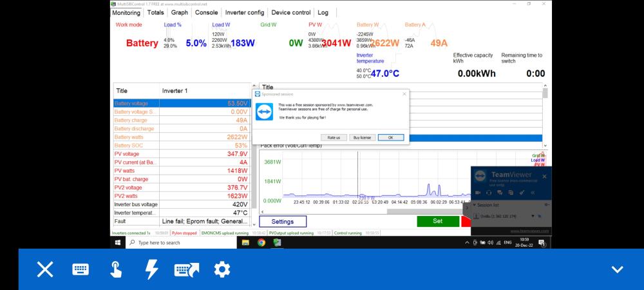Collapse the Session list section
Screen dimensions: 644x290
[475, 204]
